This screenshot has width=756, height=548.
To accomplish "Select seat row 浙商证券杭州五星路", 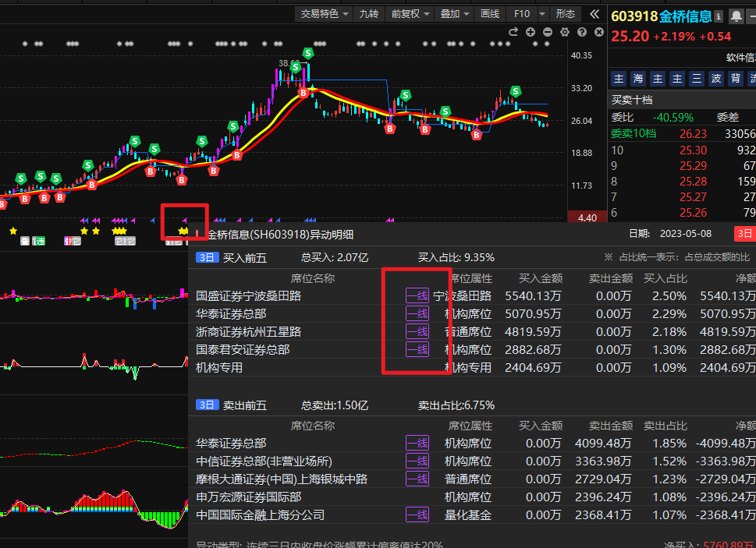I will point(472,332).
